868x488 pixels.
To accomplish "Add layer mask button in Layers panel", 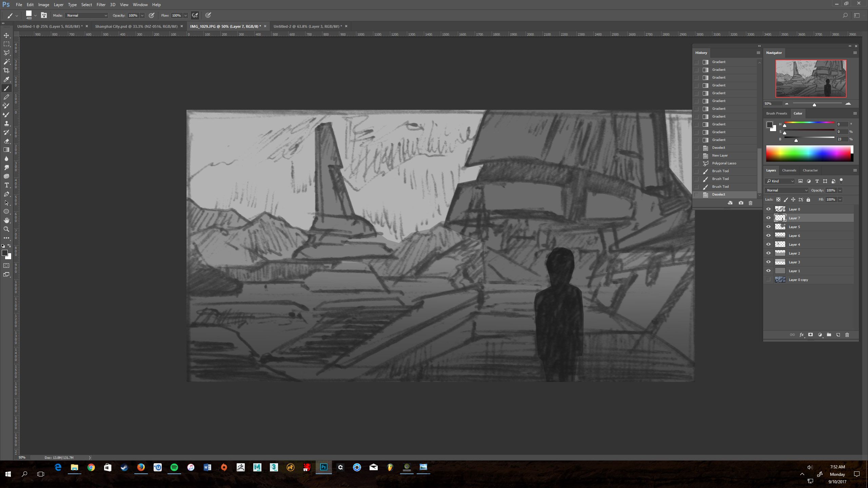I will [811, 335].
